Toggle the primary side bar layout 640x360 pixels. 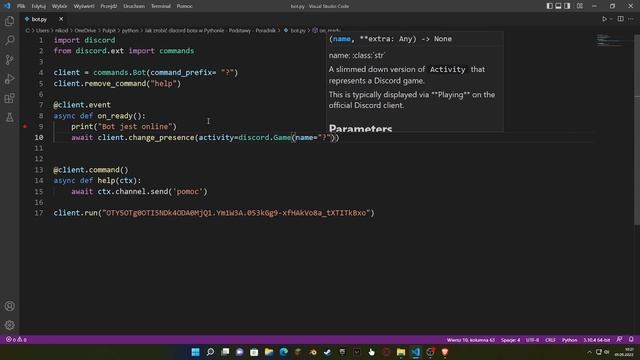[549, 6]
